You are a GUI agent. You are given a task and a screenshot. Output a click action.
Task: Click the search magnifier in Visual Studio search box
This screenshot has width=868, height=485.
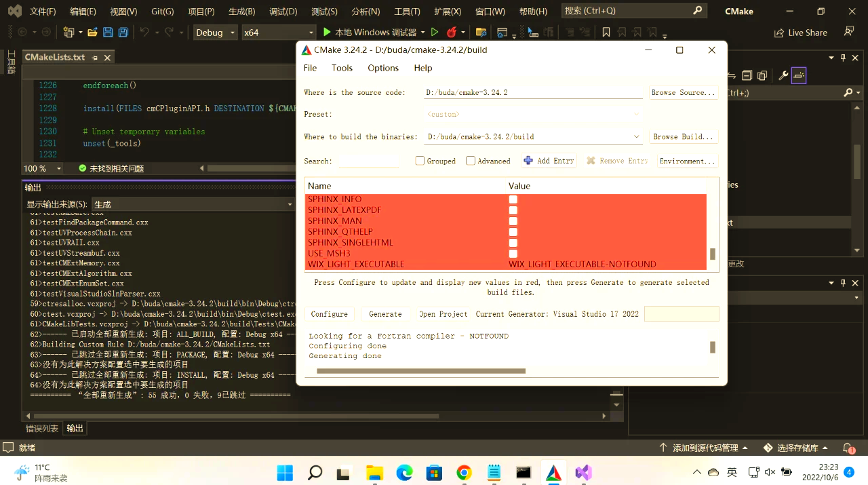697,11
